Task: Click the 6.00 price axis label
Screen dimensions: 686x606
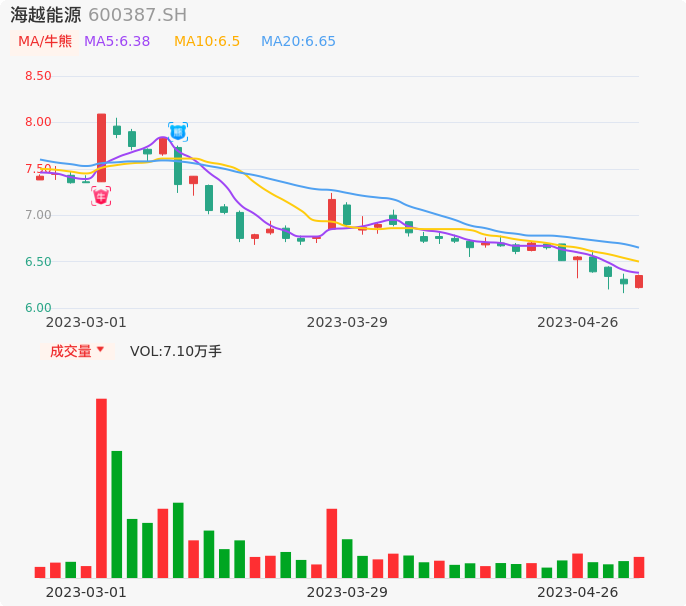Action: click(x=38, y=308)
